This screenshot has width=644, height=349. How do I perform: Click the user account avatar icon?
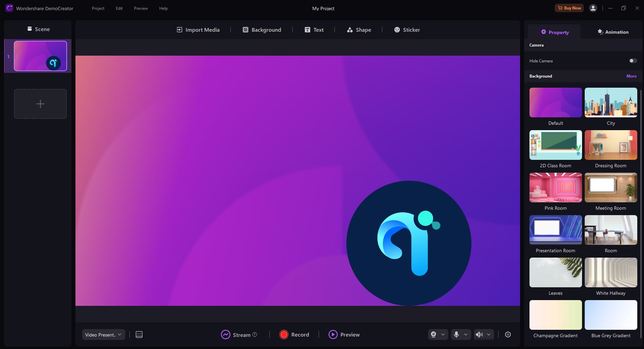[x=593, y=8]
